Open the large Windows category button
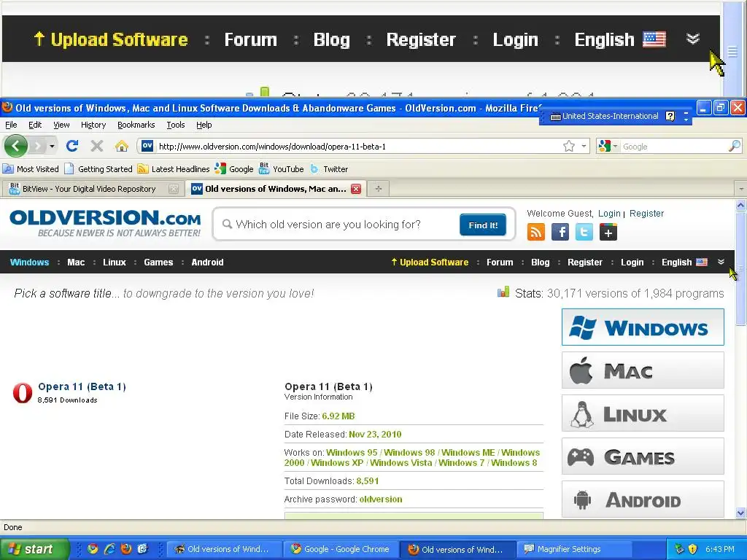 [x=643, y=327]
